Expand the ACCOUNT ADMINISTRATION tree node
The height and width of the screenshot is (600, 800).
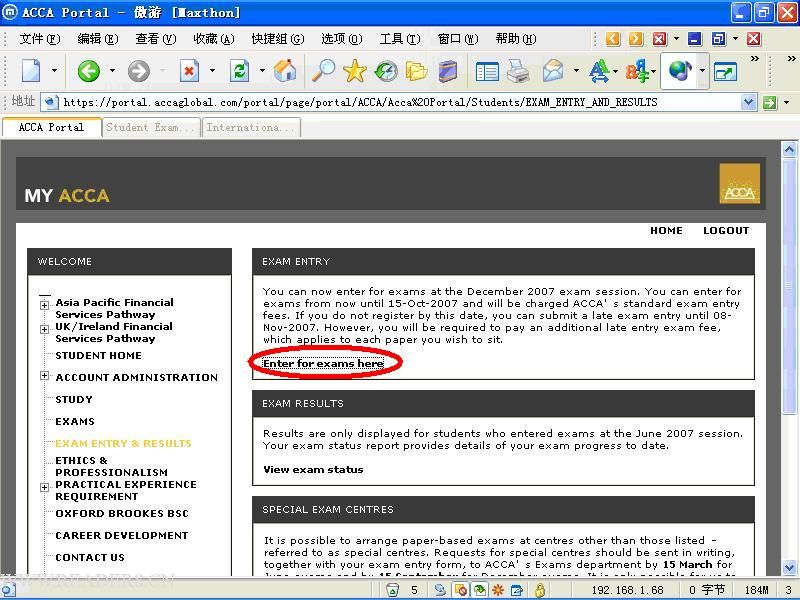[x=44, y=376]
